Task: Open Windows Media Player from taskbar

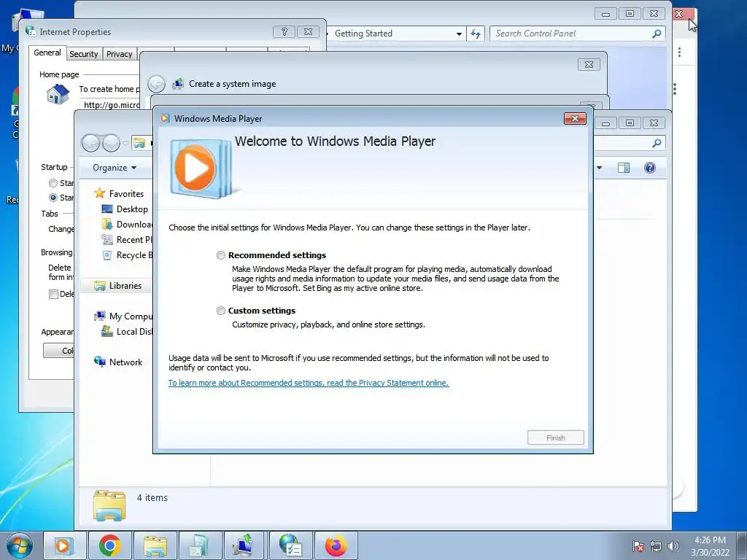Action: pos(64,545)
